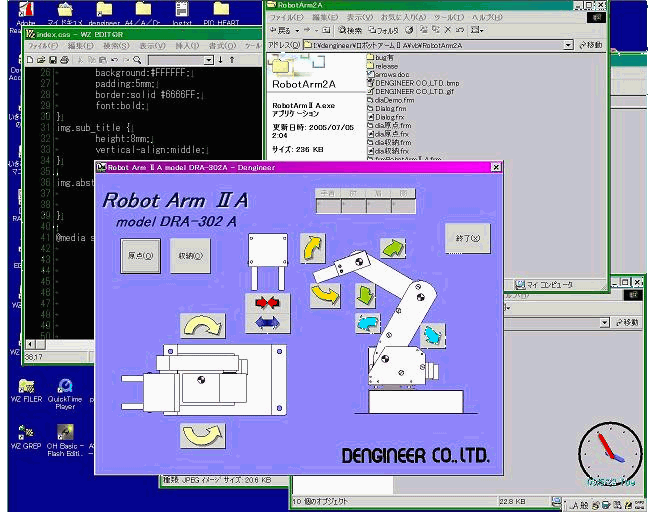Click the horizontal scrollbar left arrow in WZ Editor
Image resolution: width=655 pixels, height=512 pixels.
pyautogui.click(x=30, y=345)
